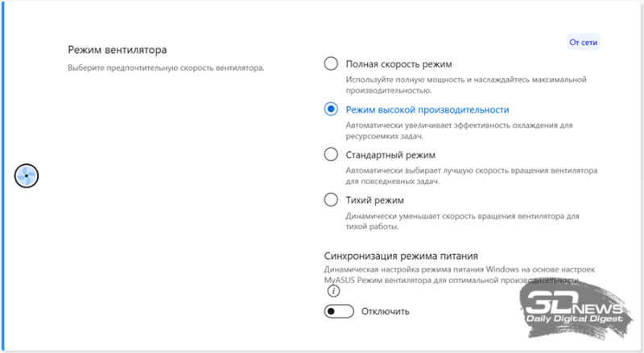Screen dimensions: 644x353
Task: Click the Отключить label beside the switch
Action: tap(386, 311)
